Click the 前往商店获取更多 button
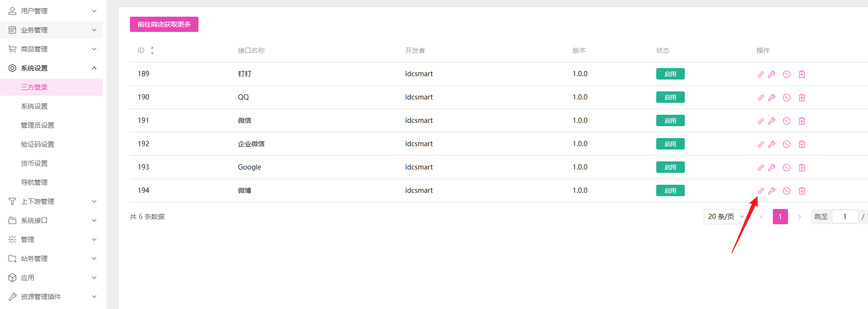 [x=164, y=24]
